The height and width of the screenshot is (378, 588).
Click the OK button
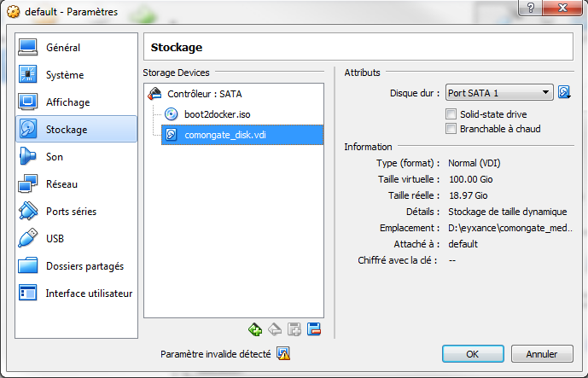pyautogui.click(x=473, y=354)
